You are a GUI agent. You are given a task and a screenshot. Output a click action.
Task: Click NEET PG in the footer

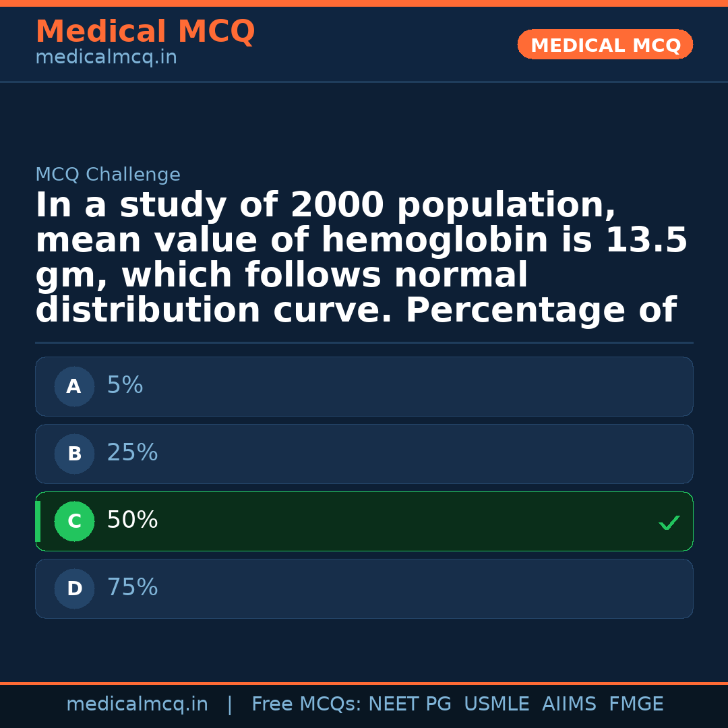pyautogui.click(x=410, y=704)
